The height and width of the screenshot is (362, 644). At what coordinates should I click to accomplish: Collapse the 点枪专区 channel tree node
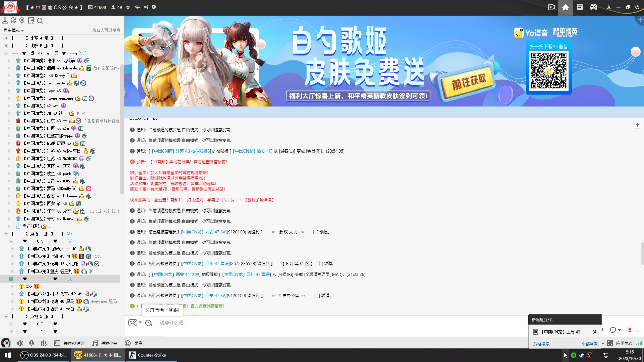[6, 53]
